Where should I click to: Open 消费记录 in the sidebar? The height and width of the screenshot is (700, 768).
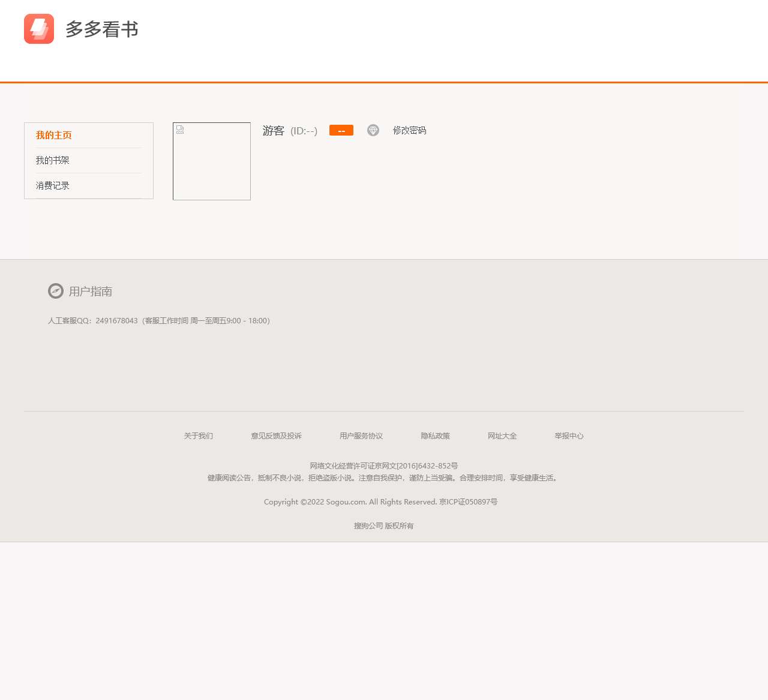52,185
